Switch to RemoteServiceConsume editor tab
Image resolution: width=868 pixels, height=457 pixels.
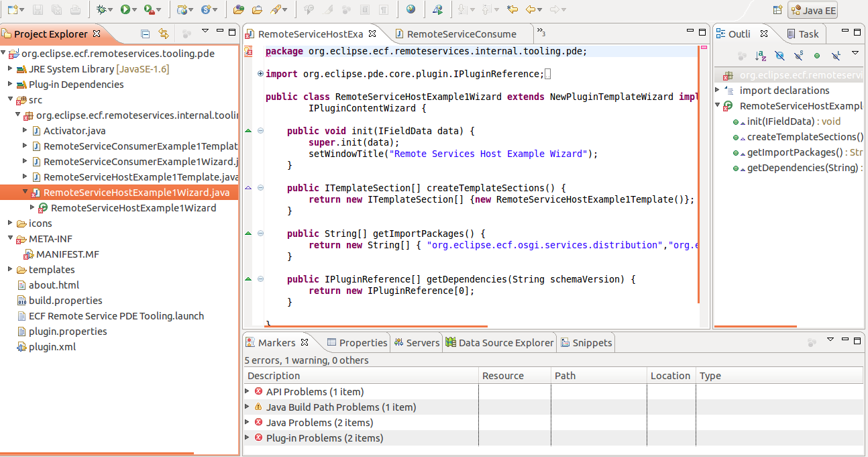click(x=462, y=34)
